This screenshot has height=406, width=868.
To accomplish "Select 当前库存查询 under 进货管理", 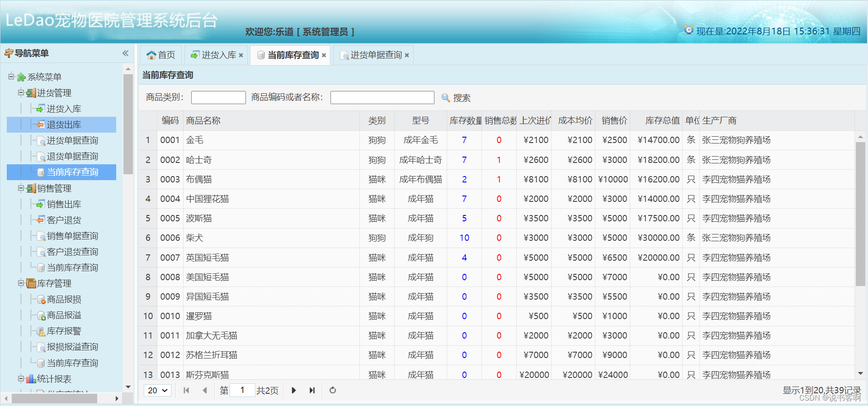I will (72, 172).
